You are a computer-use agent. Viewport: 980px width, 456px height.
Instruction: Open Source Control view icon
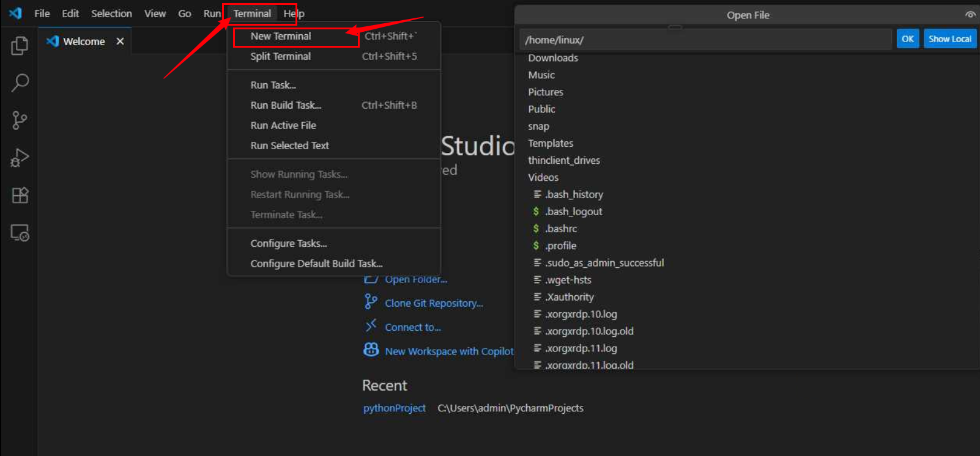pos(20,120)
